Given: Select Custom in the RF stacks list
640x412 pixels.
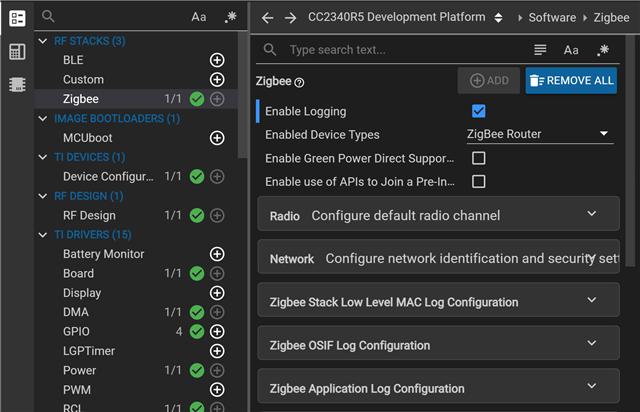Looking at the screenshot, I should pyautogui.click(x=83, y=80).
